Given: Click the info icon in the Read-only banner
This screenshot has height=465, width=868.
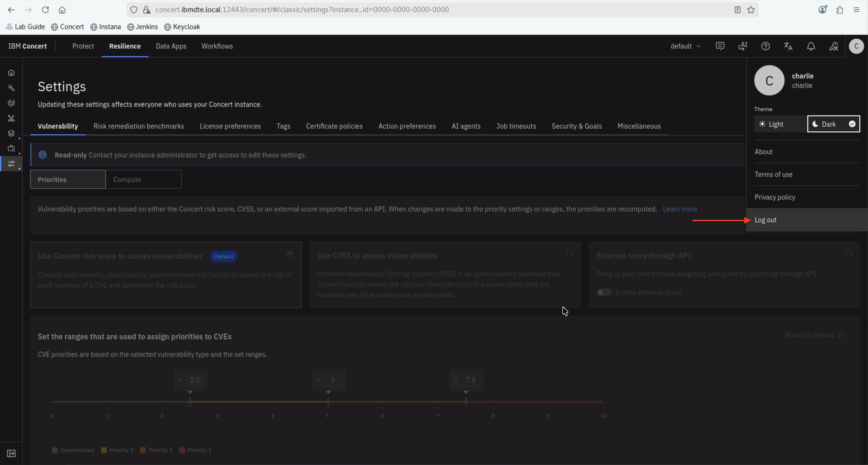Looking at the screenshot, I should (42, 155).
